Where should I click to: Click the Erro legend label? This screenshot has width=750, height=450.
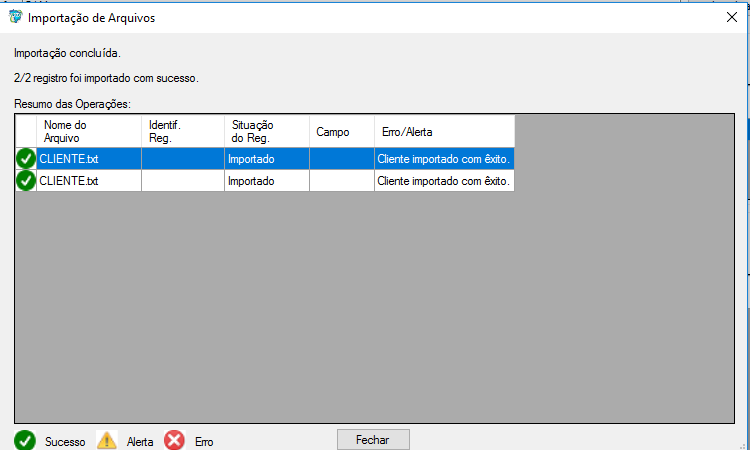click(x=204, y=442)
